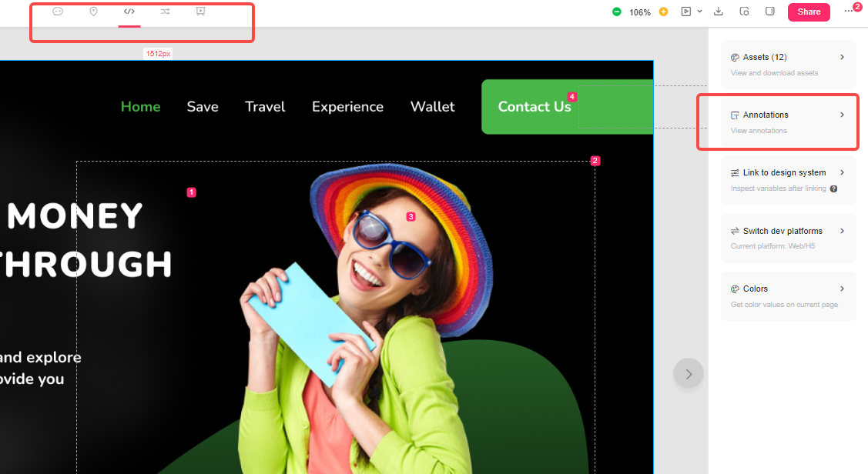
Task: Open Switch dev platforms entry
Action: [789, 238]
